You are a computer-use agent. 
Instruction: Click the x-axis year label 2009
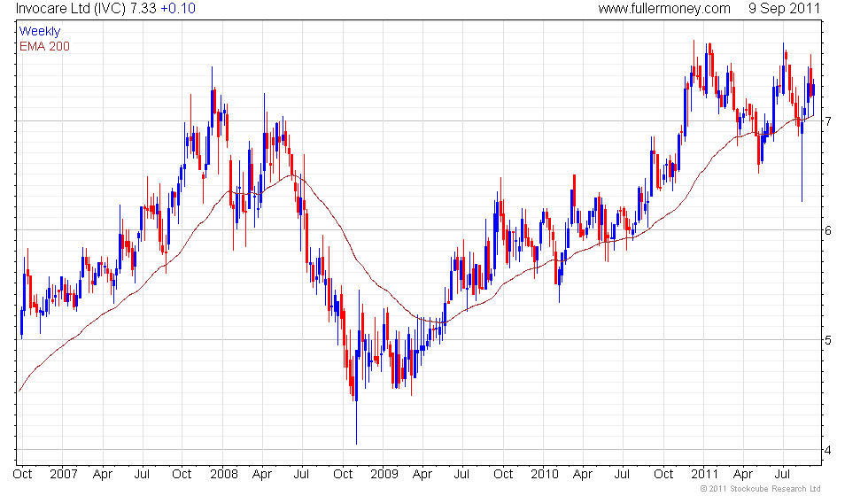[384, 475]
